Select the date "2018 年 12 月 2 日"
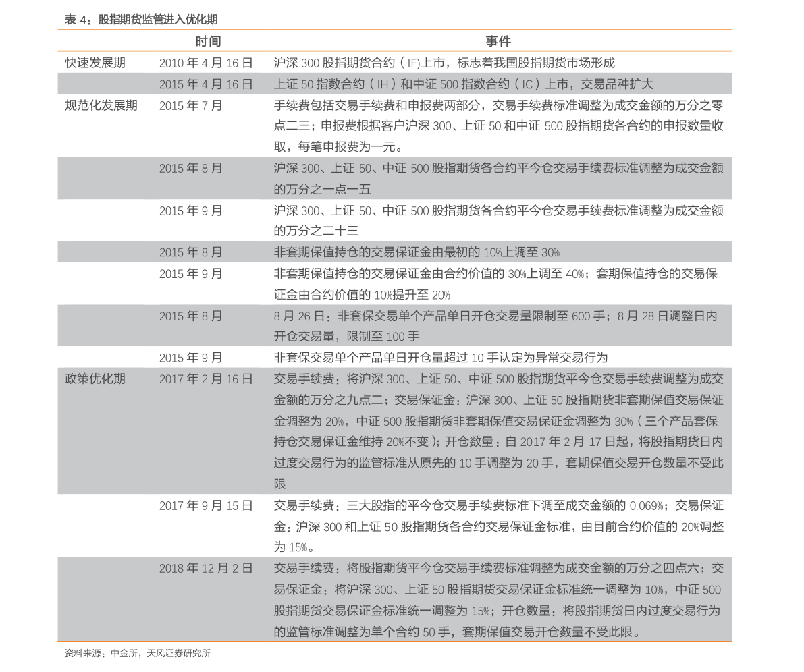Viewport: 804px width, 672px height. 206,569
